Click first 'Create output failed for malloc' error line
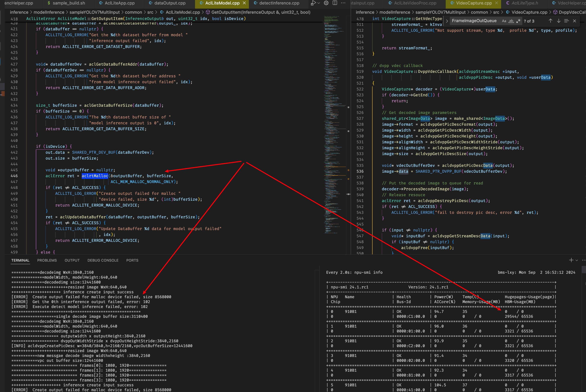 point(91,297)
